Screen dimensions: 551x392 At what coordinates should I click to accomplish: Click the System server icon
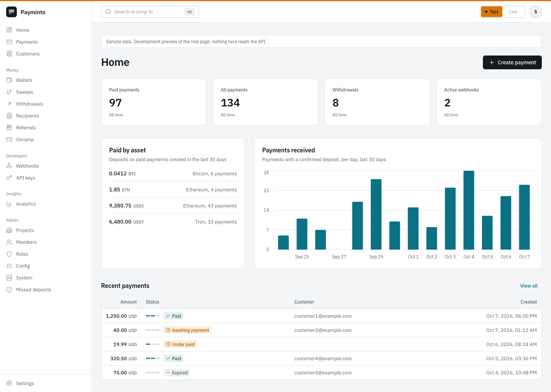pos(9,278)
